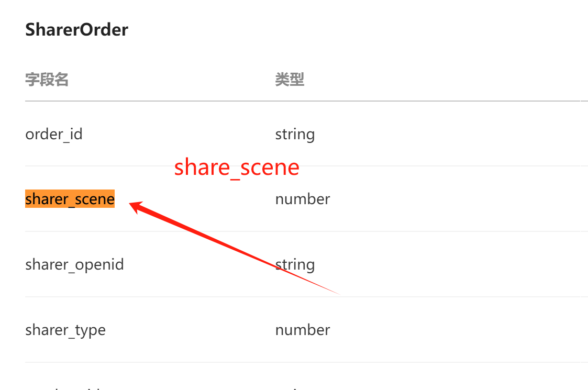Screen dimensions: 588x390
Task: Click the header divider line under 字段名
Action: [x=303, y=101]
